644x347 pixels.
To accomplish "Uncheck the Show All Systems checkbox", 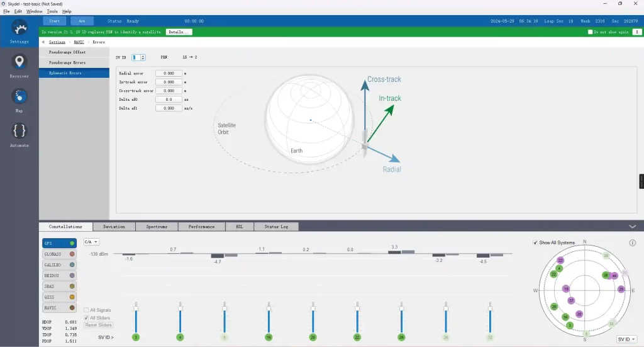I will point(535,242).
